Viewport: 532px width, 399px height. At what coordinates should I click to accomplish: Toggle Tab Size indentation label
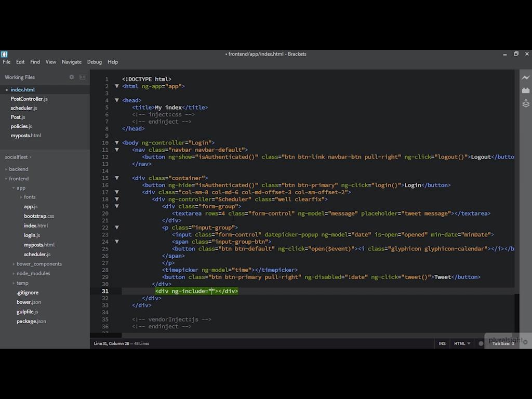click(503, 343)
